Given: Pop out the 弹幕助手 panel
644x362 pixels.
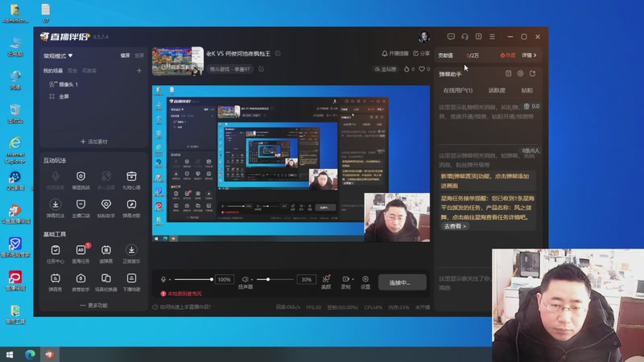Looking at the screenshot, I should (x=533, y=73).
